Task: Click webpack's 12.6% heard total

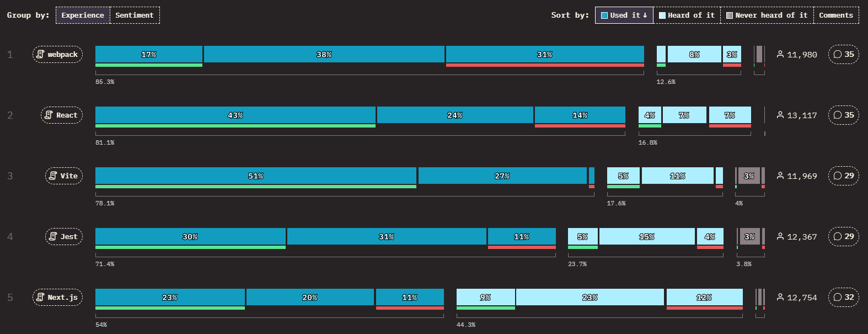Action: point(666,82)
